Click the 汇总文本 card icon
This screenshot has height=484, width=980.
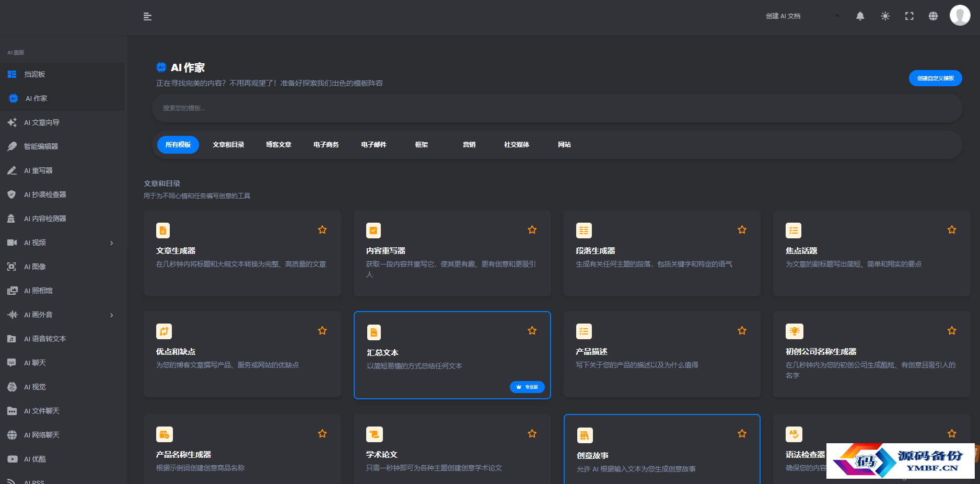pos(374,332)
